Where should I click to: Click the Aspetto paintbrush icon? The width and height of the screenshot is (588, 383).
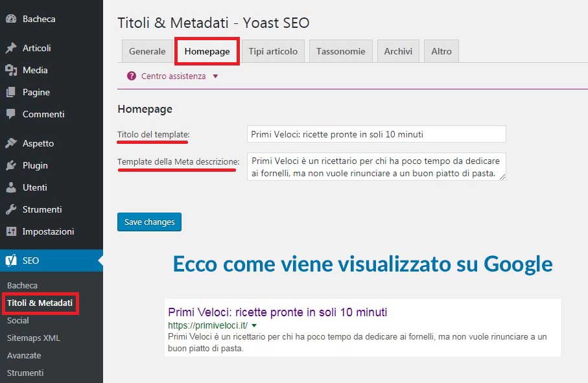[11, 143]
